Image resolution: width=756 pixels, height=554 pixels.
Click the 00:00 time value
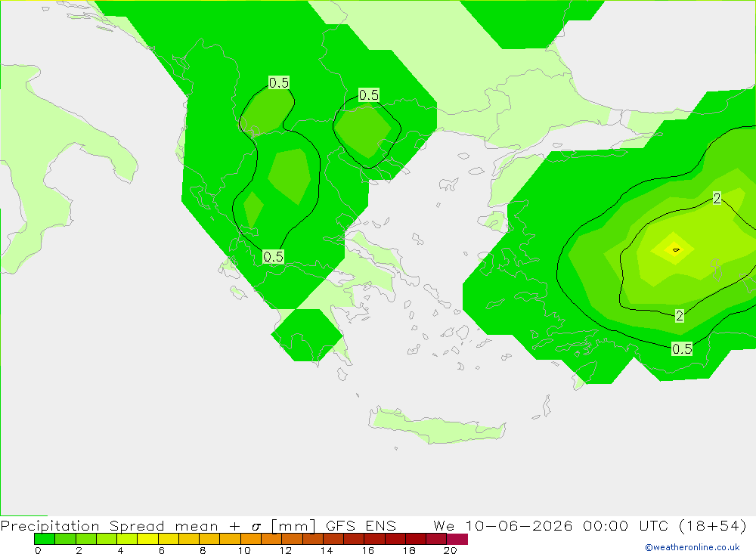pyautogui.click(x=606, y=525)
